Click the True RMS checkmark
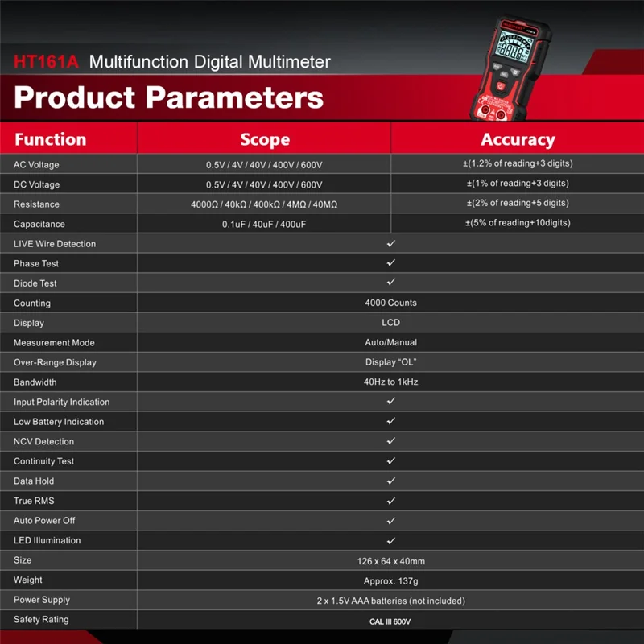Image resolution: width=644 pixels, height=644 pixels. (x=390, y=501)
